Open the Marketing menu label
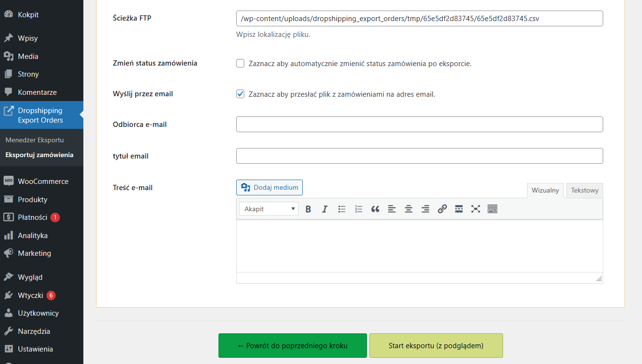The width and height of the screenshot is (642, 364). [34, 253]
